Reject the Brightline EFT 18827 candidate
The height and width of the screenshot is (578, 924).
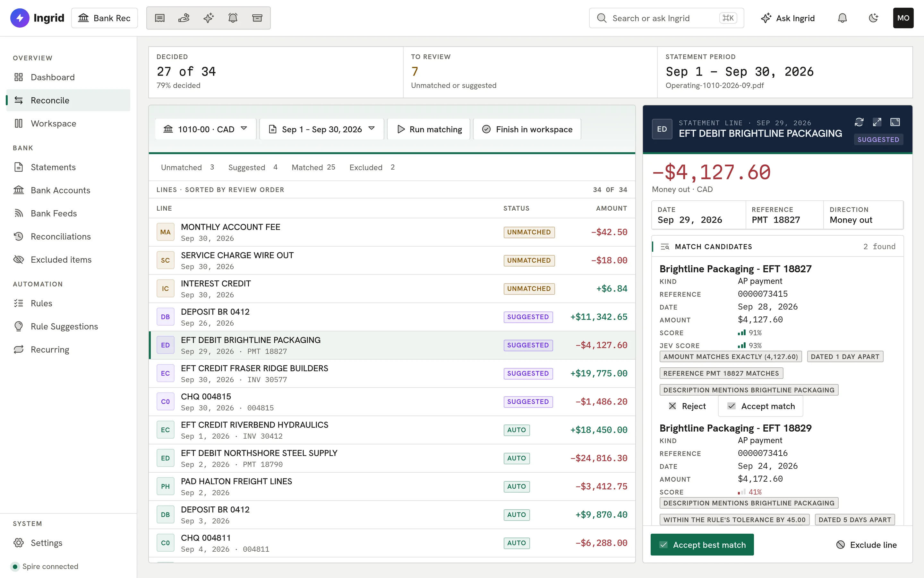pos(687,406)
